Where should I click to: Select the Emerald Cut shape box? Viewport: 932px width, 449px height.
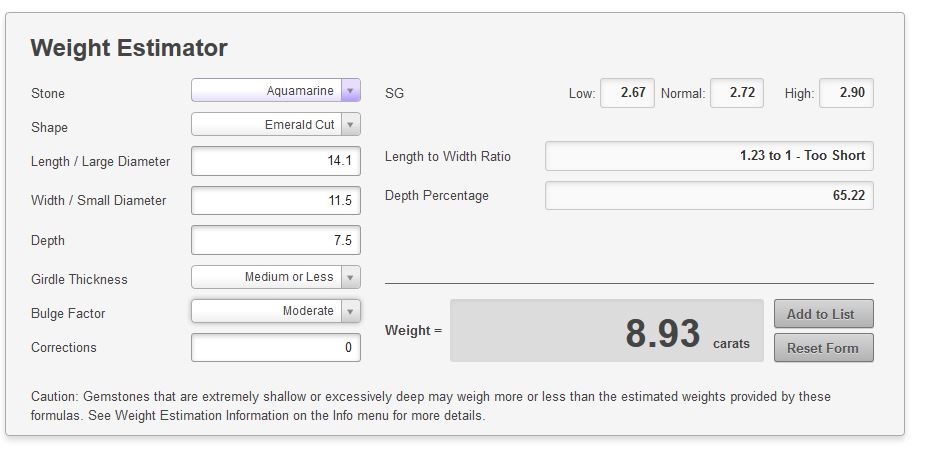[x=276, y=124]
